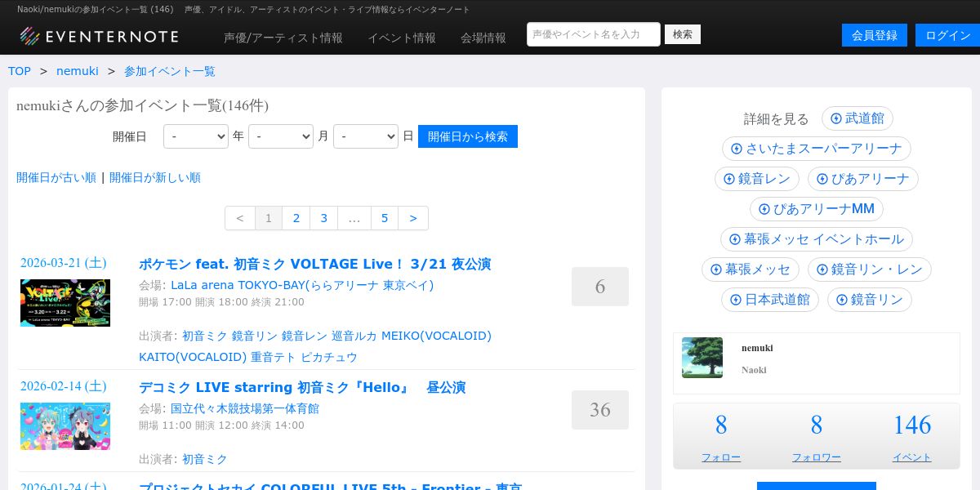Click nemuki's tree avatar image

pyautogui.click(x=702, y=358)
